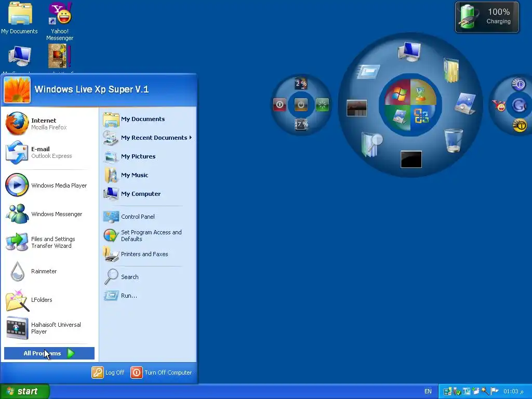Image resolution: width=532 pixels, height=399 pixels.
Task: Click the 17 % memory meter
Action: click(301, 124)
